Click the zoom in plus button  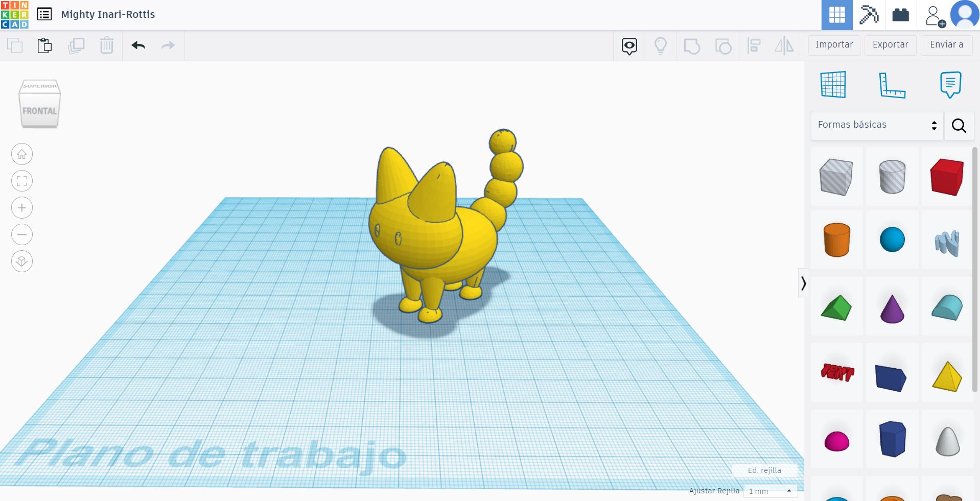22,208
